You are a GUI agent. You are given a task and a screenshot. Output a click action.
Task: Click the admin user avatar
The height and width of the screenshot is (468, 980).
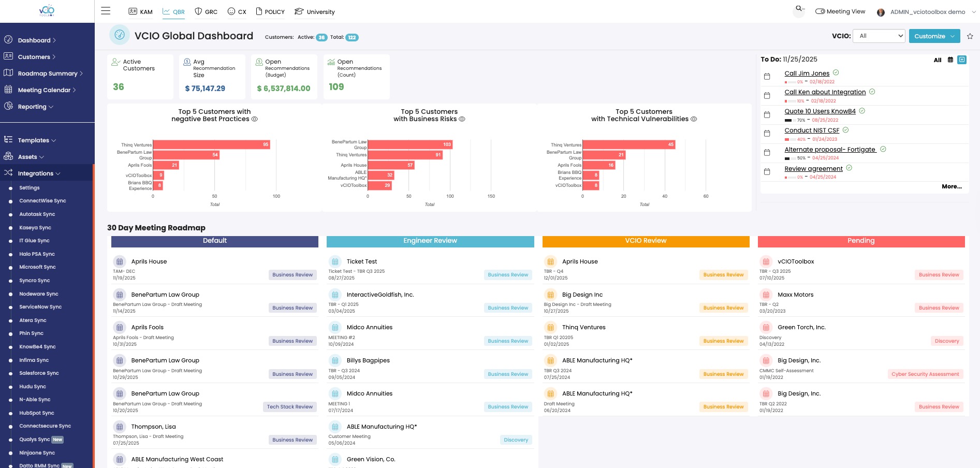coord(881,12)
